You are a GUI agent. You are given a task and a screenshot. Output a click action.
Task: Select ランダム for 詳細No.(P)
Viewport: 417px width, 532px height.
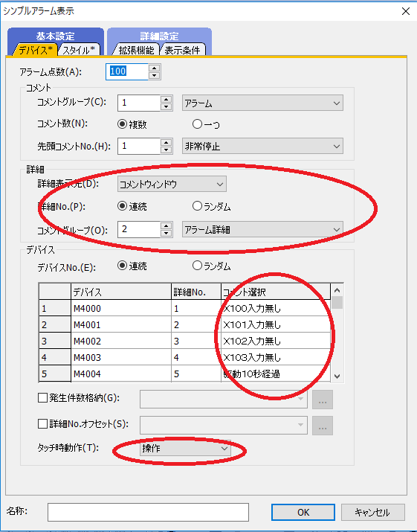tap(197, 206)
